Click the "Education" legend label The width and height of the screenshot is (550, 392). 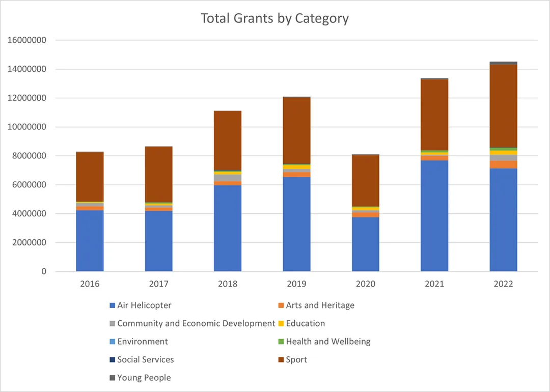click(306, 324)
